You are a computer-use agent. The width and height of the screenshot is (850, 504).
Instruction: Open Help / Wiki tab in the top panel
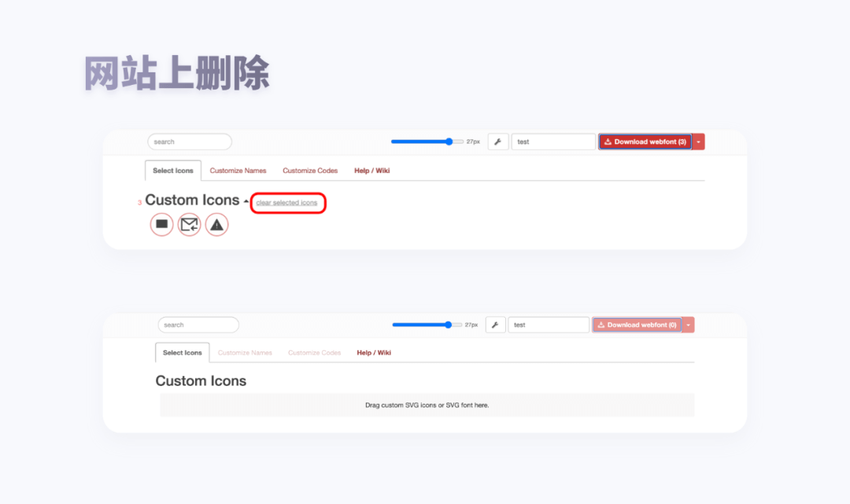[371, 171]
